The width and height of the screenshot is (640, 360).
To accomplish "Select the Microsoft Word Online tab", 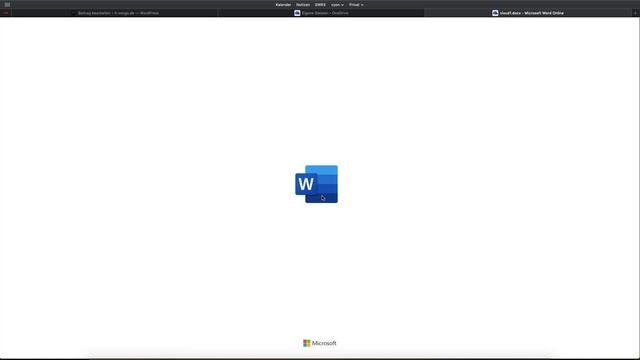I will pyautogui.click(x=528, y=13).
